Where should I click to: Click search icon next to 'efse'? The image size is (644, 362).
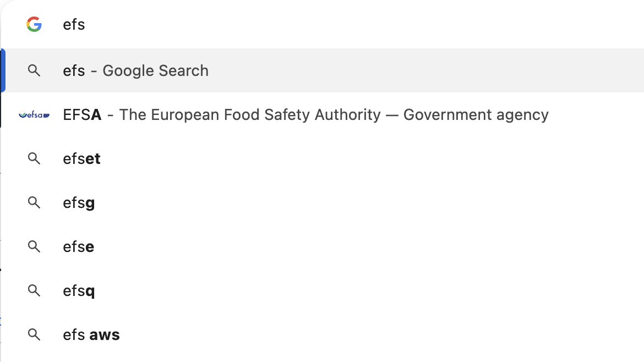pos(34,247)
